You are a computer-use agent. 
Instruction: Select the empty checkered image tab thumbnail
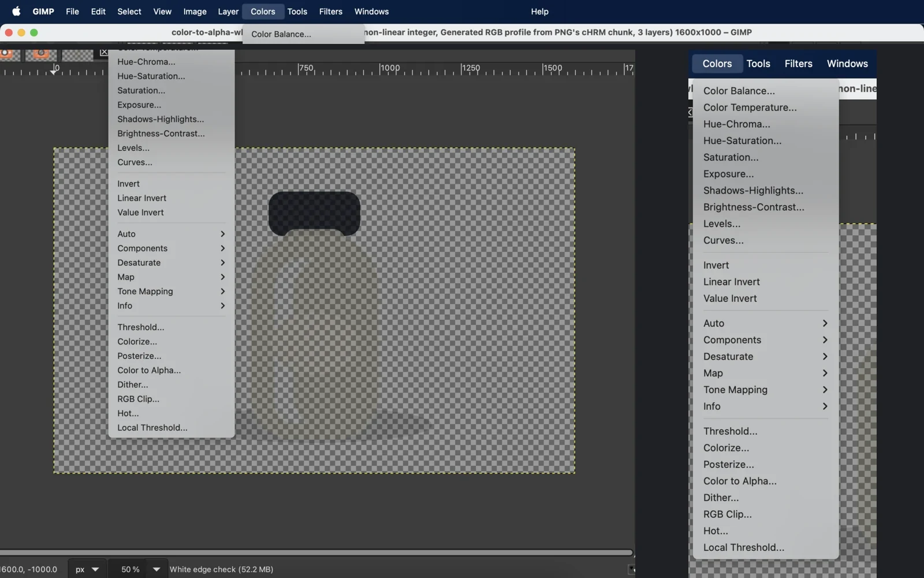point(77,55)
